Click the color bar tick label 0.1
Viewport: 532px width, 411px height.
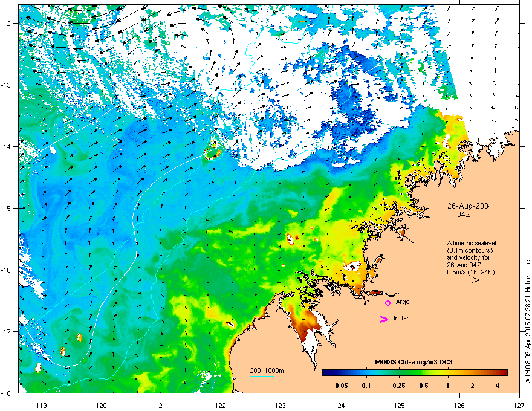366,386
